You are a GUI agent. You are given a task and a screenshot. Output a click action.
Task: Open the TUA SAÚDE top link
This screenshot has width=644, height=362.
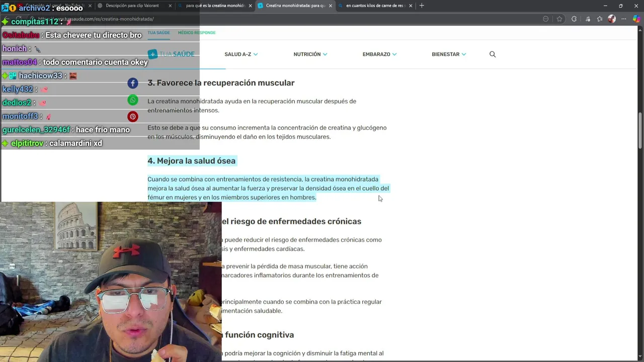(x=158, y=33)
